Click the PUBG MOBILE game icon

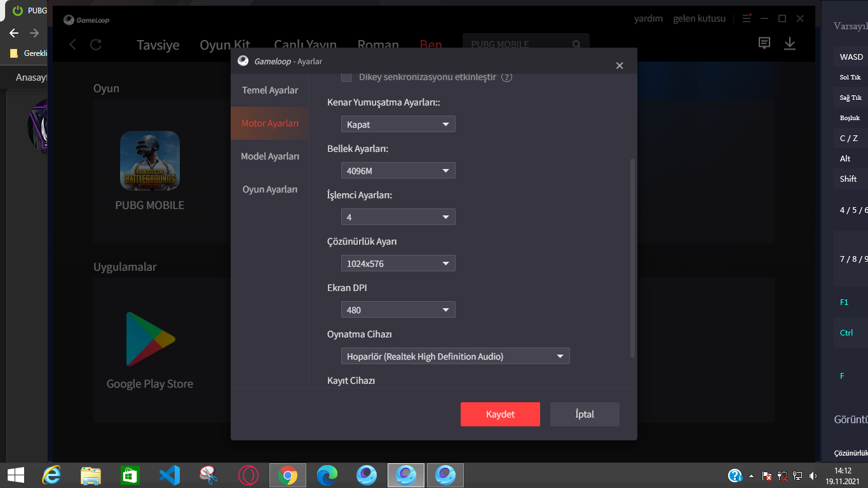click(150, 161)
